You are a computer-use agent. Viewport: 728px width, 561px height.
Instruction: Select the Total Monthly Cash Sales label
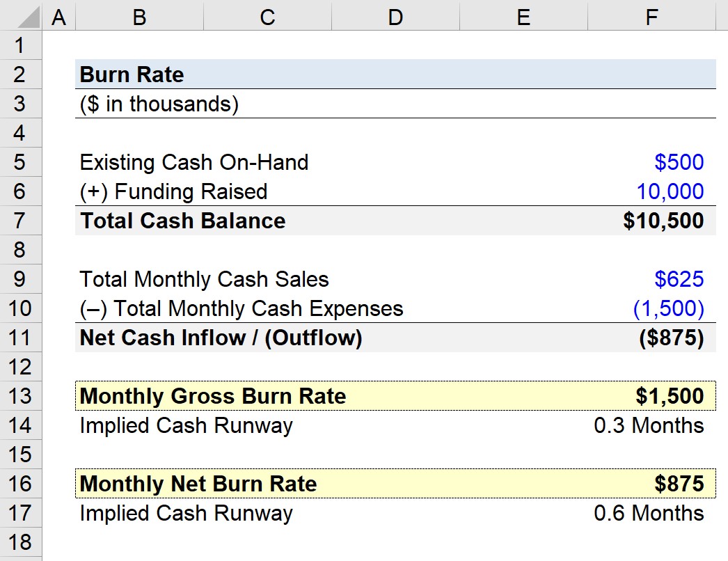click(x=204, y=279)
